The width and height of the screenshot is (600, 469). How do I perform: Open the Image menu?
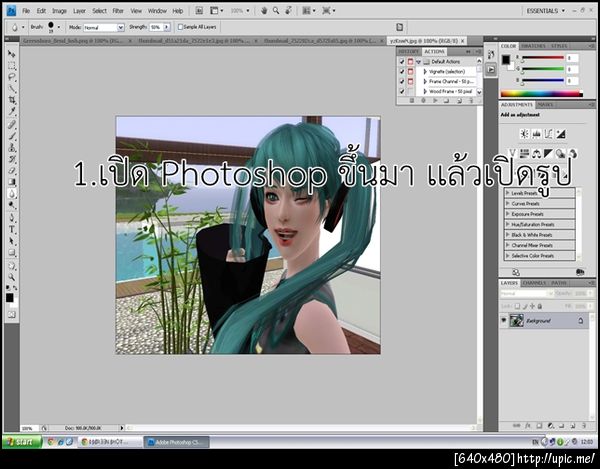(59, 11)
